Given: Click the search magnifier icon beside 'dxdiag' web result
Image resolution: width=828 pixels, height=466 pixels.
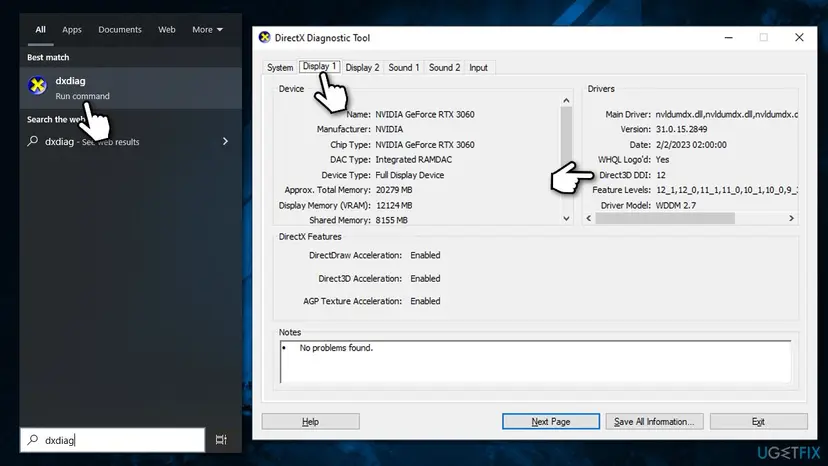Looking at the screenshot, I should [33, 141].
